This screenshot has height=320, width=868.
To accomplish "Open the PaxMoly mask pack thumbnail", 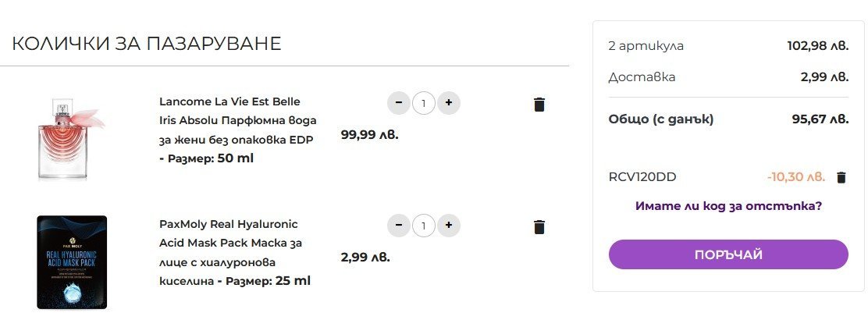I will 72,262.
